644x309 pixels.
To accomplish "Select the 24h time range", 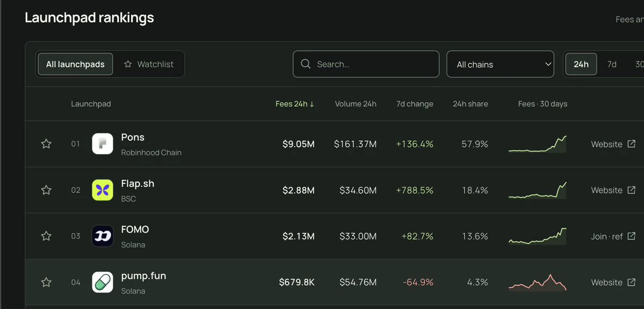I will click(581, 64).
